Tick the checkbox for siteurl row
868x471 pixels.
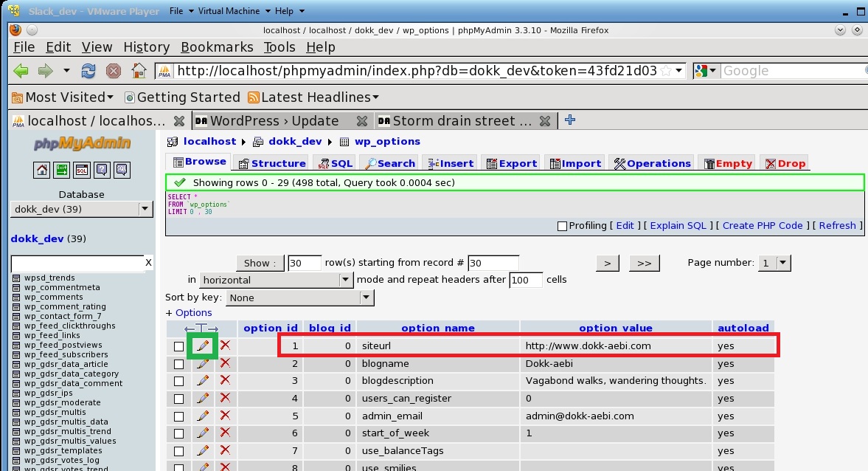tap(178, 346)
